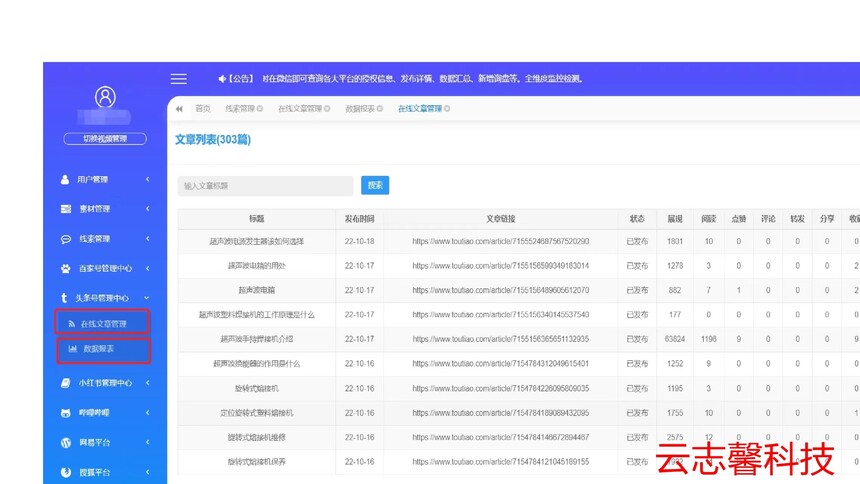
Task: Click date 22-10-18 in the first row
Action: pyautogui.click(x=359, y=241)
